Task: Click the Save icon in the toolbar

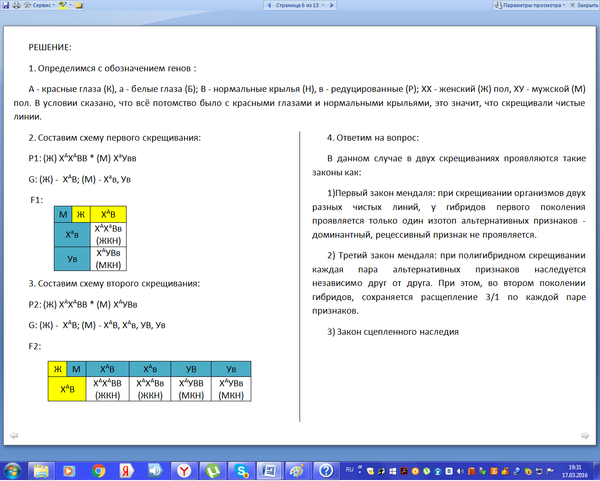Action: [x=7, y=5]
